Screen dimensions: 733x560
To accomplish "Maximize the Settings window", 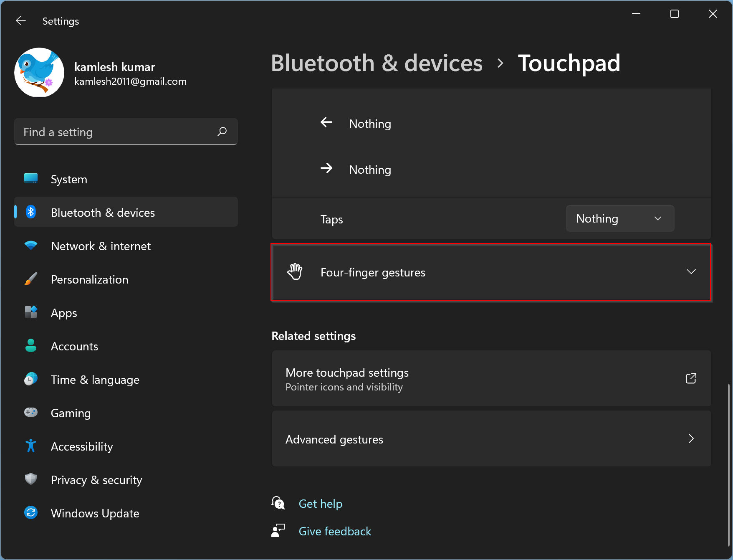I will pos(675,14).
